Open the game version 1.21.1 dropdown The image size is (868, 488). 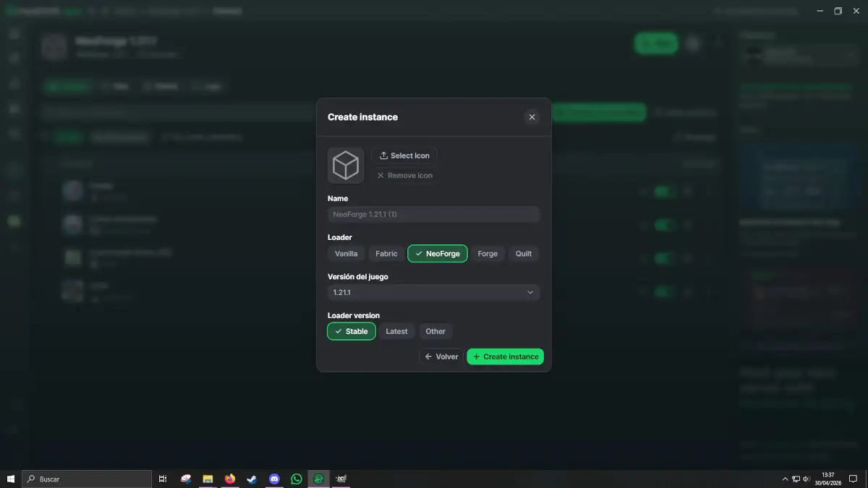(433, 293)
